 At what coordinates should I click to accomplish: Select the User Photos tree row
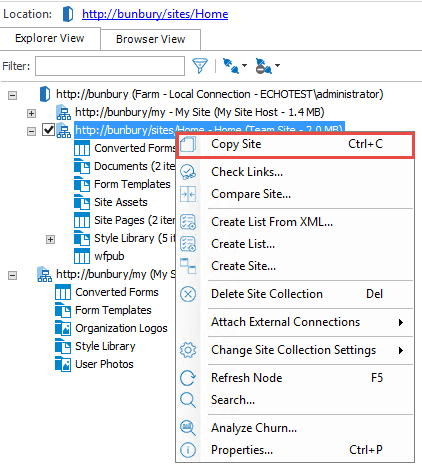click(x=104, y=364)
